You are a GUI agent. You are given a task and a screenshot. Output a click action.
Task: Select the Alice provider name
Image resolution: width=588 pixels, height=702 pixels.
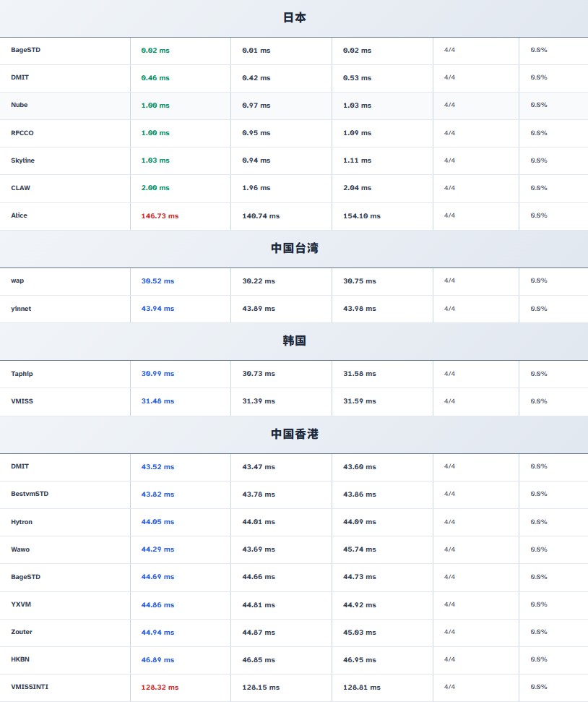(x=20, y=215)
